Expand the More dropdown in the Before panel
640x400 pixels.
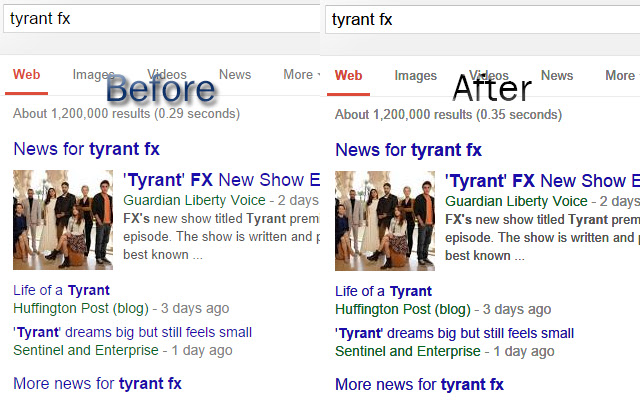pos(300,75)
